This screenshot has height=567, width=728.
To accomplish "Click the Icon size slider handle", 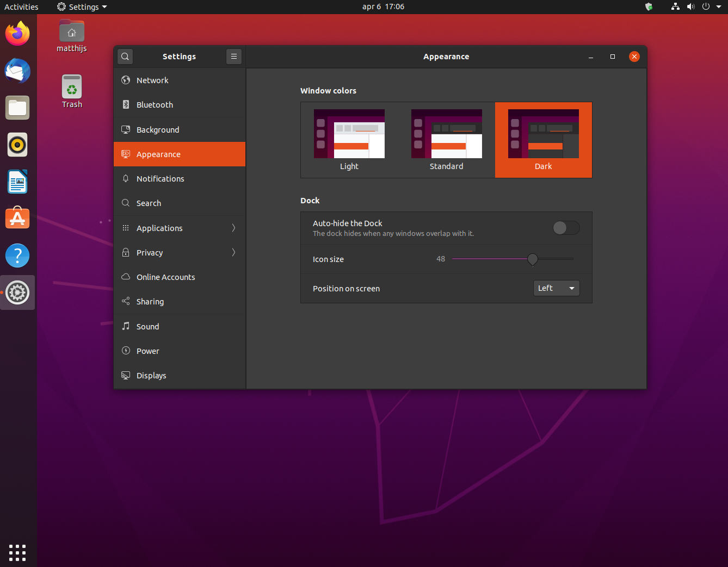I will (x=533, y=259).
